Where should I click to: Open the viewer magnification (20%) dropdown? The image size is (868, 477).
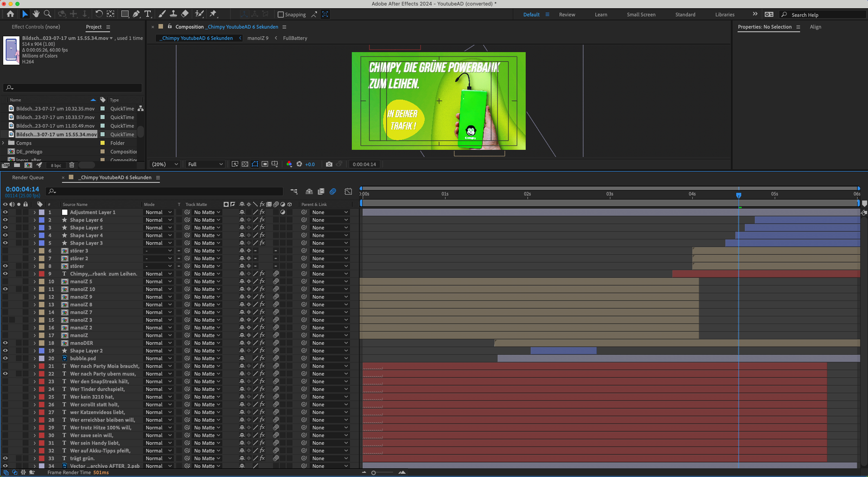coord(165,164)
